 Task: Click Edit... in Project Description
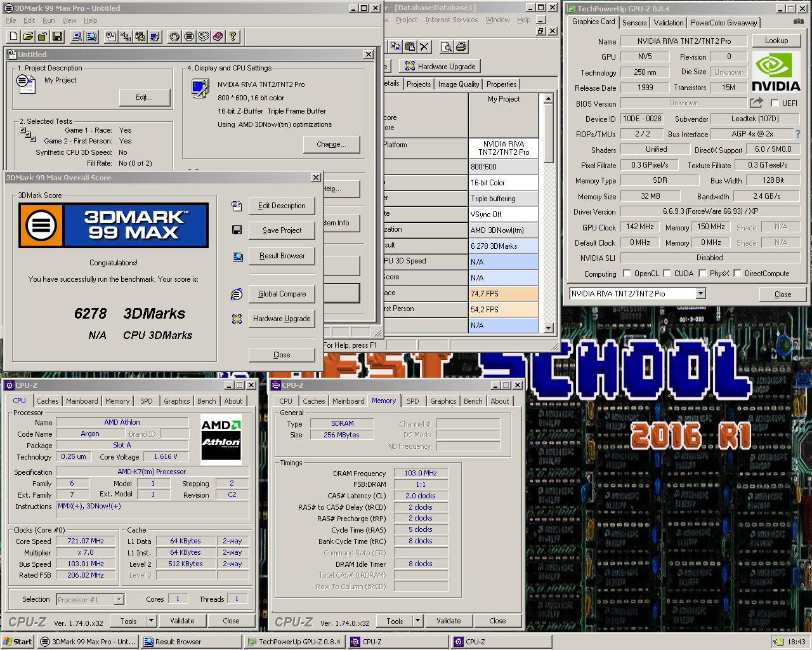coord(145,97)
